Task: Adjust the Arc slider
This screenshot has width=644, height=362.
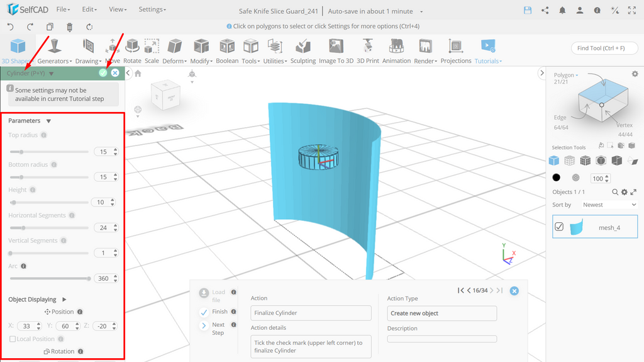Action: [49, 278]
